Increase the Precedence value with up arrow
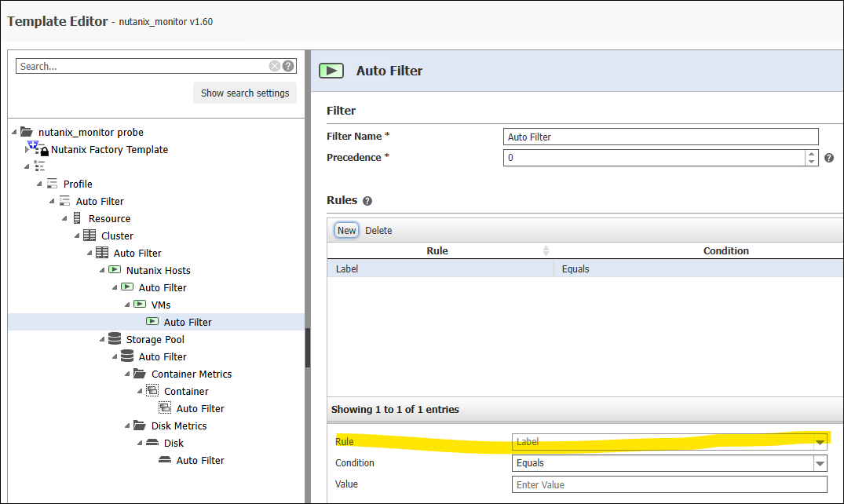The image size is (844, 504). pyautogui.click(x=812, y=154)
